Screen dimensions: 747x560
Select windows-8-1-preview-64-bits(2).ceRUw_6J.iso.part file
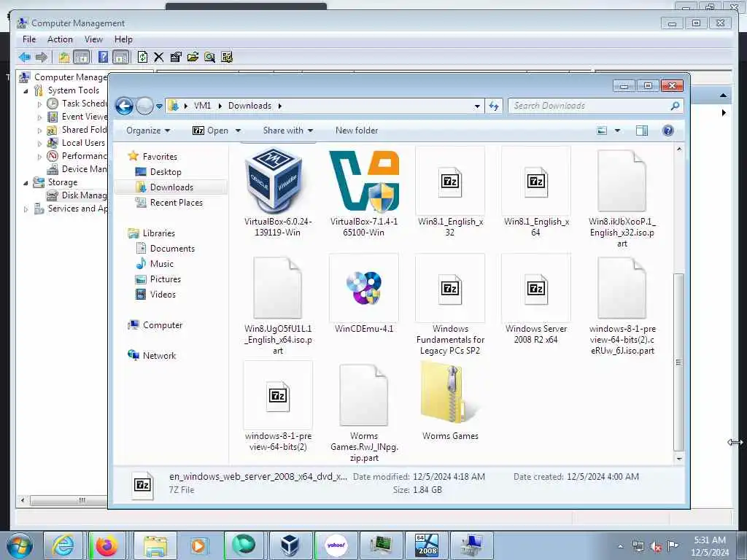(x=622, y=305)
